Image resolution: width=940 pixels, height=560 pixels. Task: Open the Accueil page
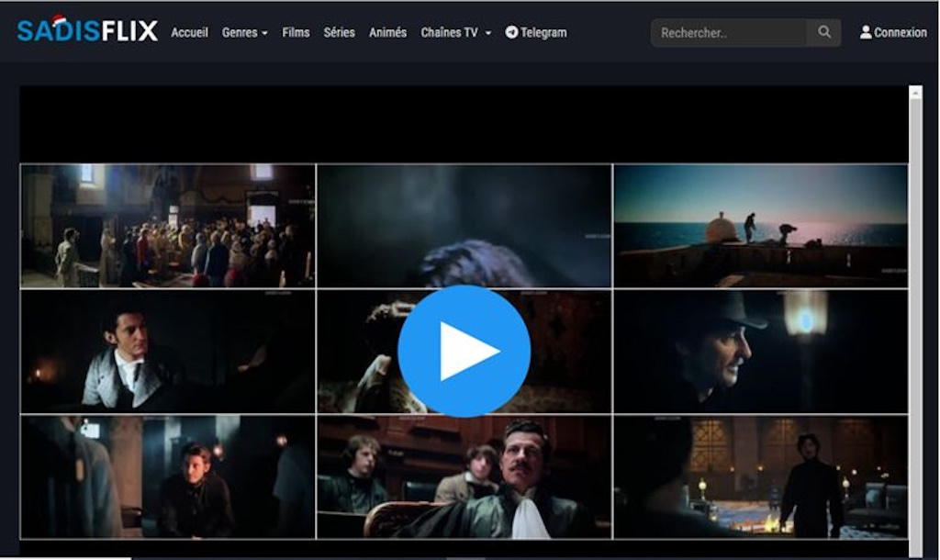[189, 32]
